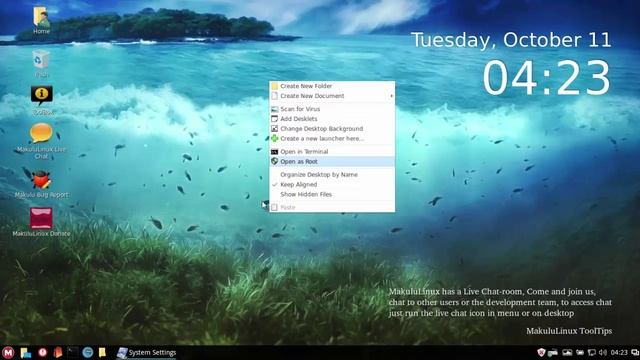This screenshot has width=640, height=360.
Task: Click the red book panel launcher
Action: (x=58, y=352)
